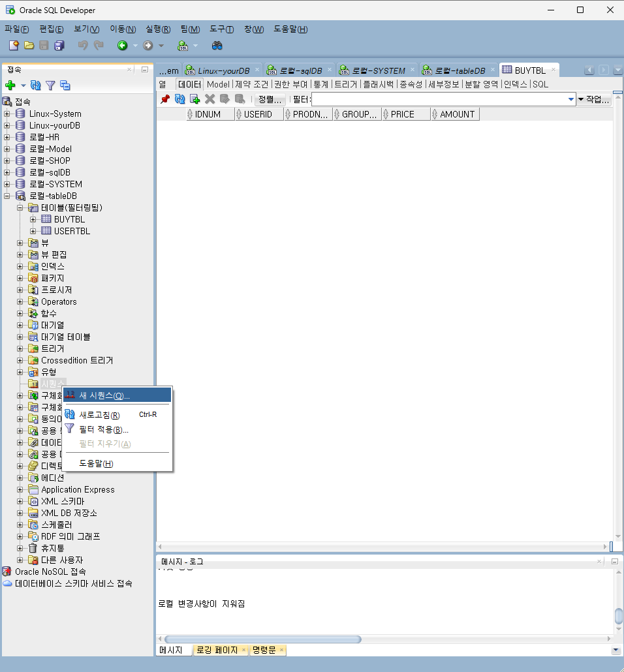The height and width of the screenshot is (672, 624).
Task: Expand the 로컬-HR connection node
Action: [x=7, y=138]
